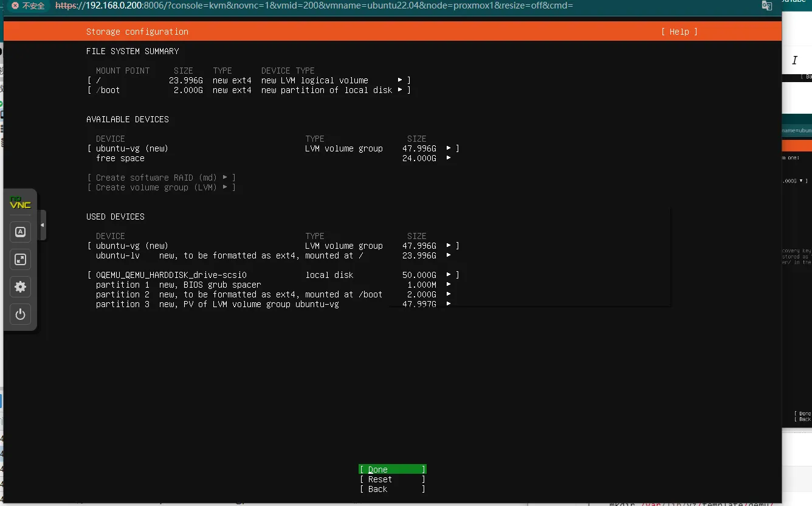Click "partition 3" label
The width and height of the screenshot is (812, 506).
coord(123,304)
